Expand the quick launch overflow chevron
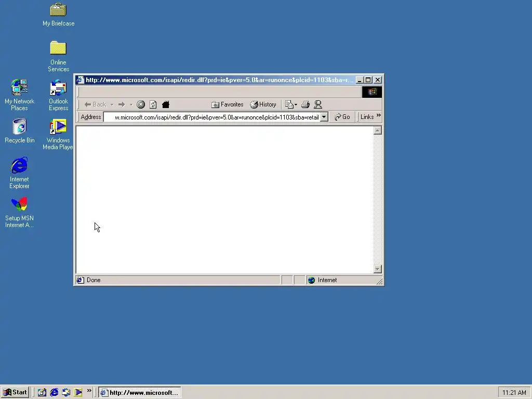The height and width of the screenshot is (399, 532). coord(89,391)
